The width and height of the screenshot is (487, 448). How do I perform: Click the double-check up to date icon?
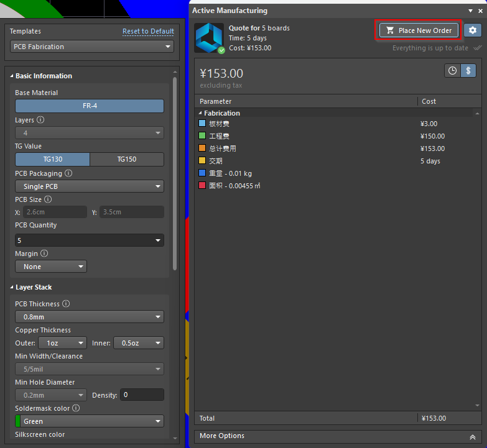click(478, 48)
